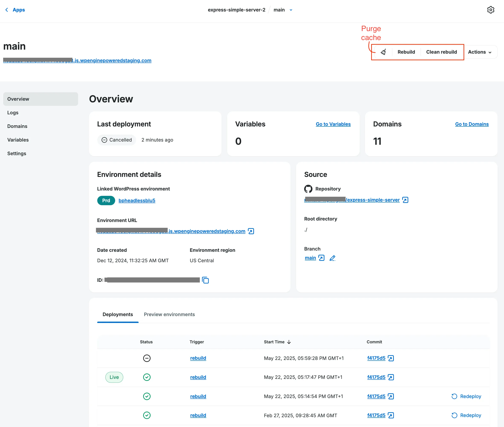Viewport: 504px width, 427px height.
Task: Click the Rebuild button
Action: (x=406, y=52)
